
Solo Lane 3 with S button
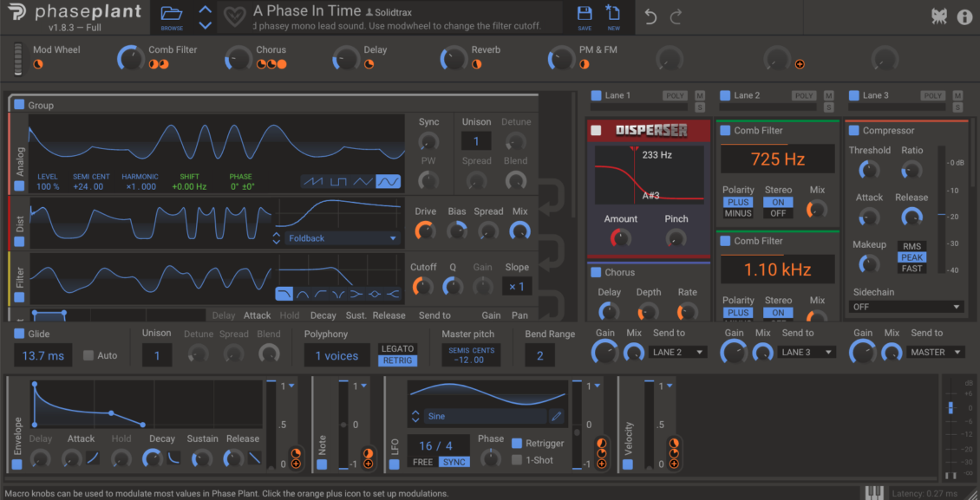click(957, 107)
